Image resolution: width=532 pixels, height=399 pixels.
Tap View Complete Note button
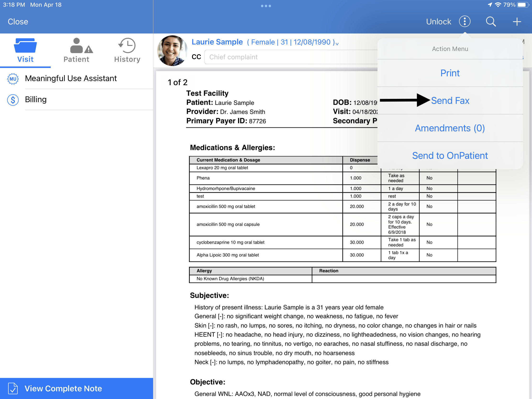coord(77,388)
